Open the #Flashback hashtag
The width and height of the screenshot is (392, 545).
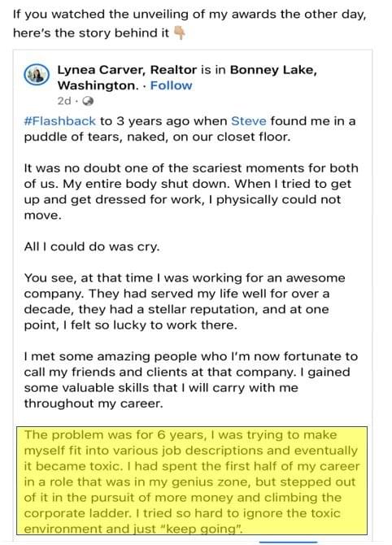click(x=59, y=121)
